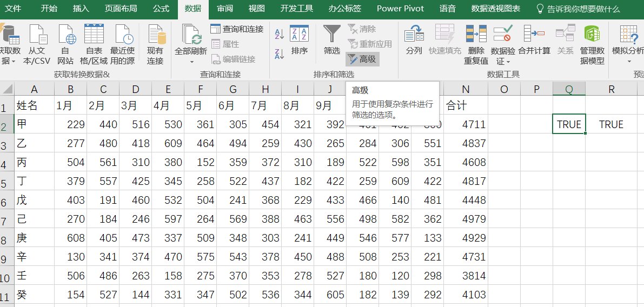Click the Data Validation (数据验证) icon
Image resolution: width=644 pixels, height=307 pixels.
(x=503, y=34)
